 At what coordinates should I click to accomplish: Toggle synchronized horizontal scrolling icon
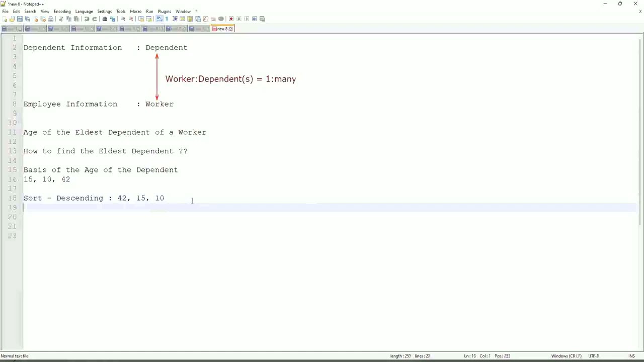pos(148,19)
